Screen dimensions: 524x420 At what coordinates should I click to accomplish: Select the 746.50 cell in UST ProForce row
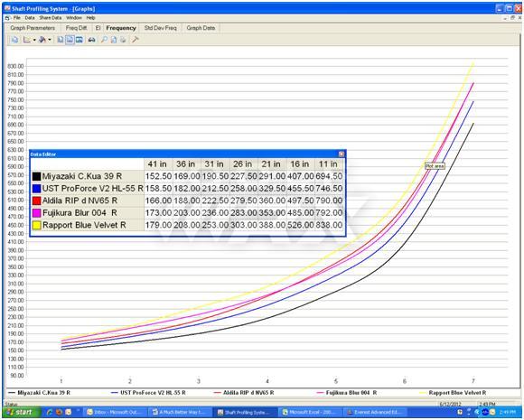tap(329, 189)
